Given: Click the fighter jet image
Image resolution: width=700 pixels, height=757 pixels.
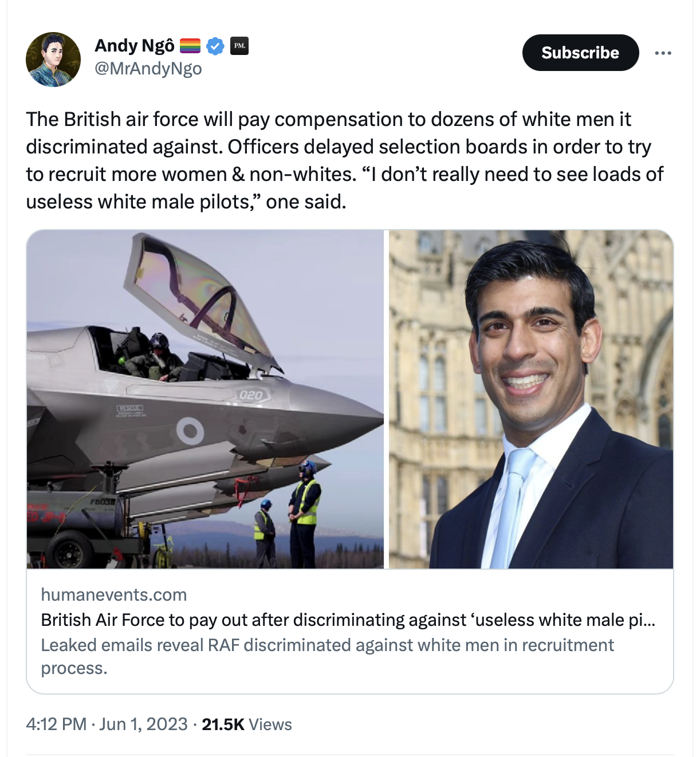Looking at the screenshot, I should point(205,399).
